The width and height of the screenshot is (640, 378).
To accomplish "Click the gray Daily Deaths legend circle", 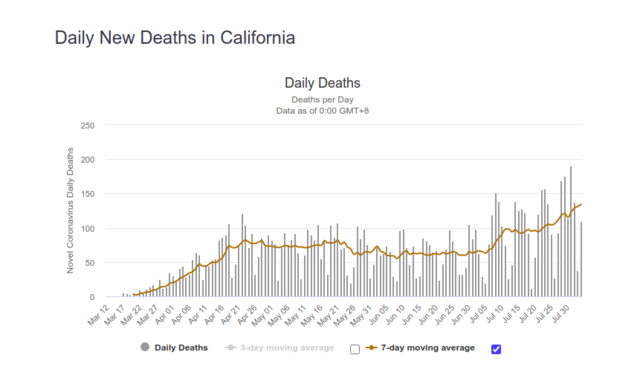I will tap(145, 347).
